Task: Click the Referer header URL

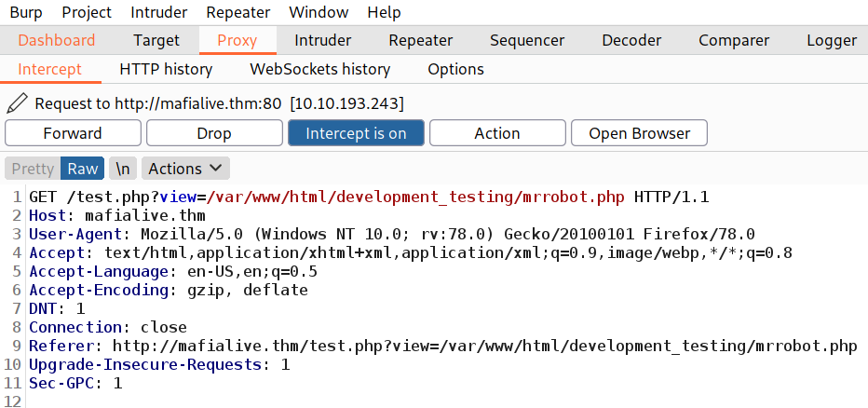Action: click(485, 347)
